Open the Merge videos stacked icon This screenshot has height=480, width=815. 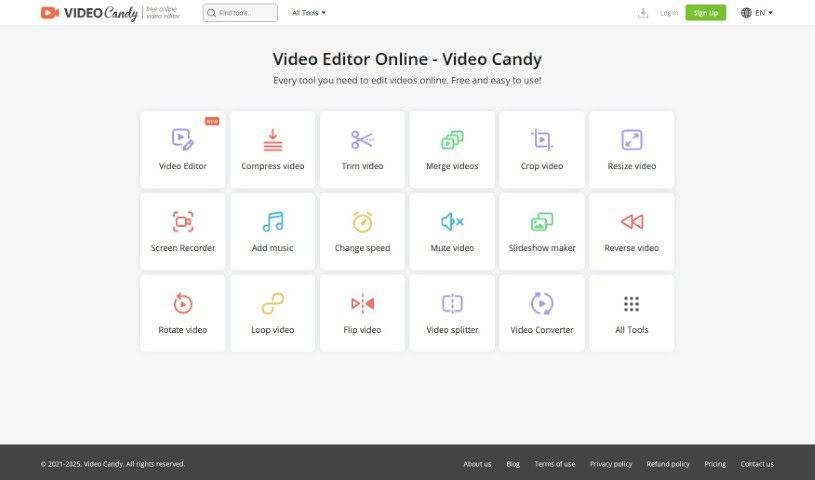coord(452,140)
